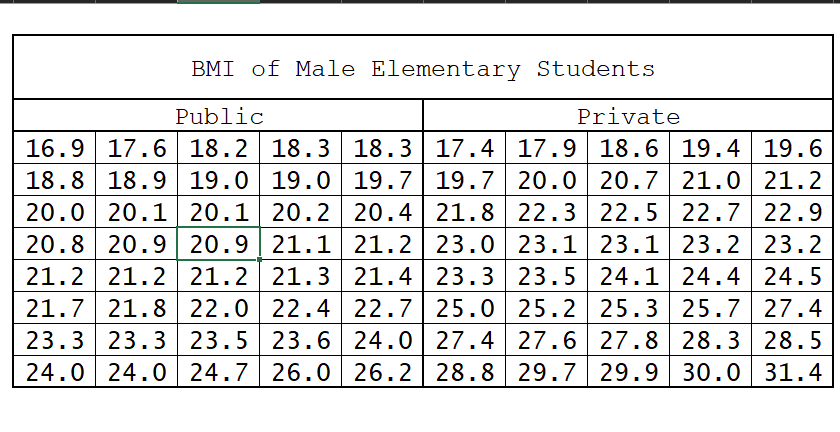Click the cell containing 30.0
This screenshot has width=840, height=432.
[x=710, y=374]
